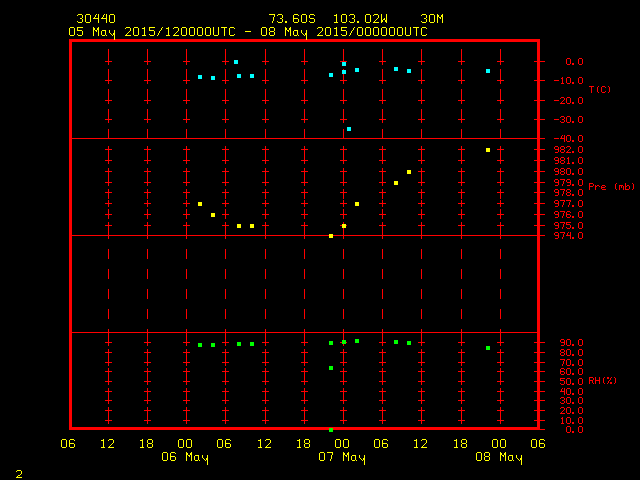Select the lowest yellow pressure point at 974

(x=331, y=236)
